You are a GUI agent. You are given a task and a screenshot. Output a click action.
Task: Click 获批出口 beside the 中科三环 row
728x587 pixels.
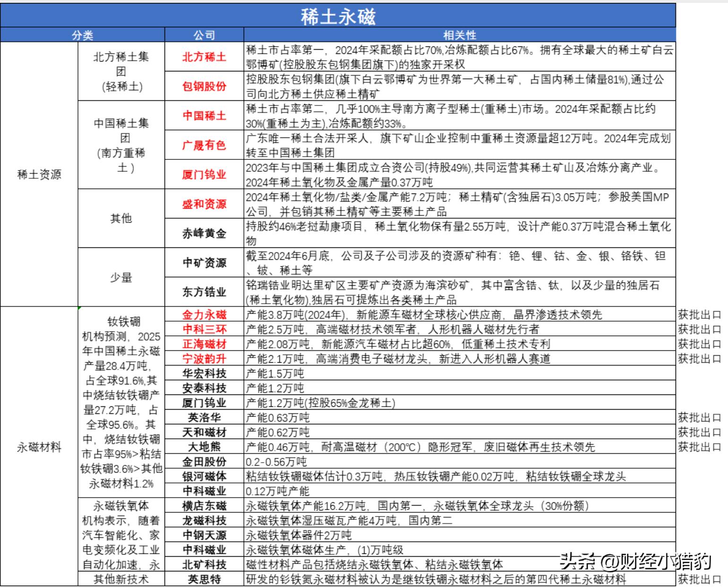700,329
